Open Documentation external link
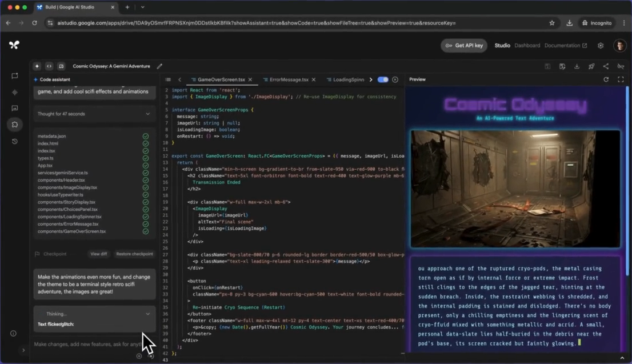 (566, 46)
